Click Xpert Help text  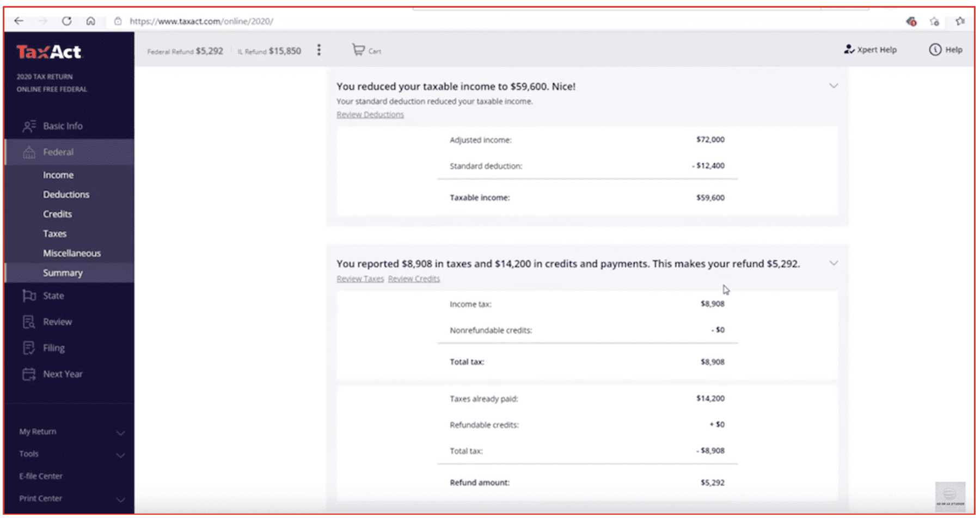pos(877,50)
